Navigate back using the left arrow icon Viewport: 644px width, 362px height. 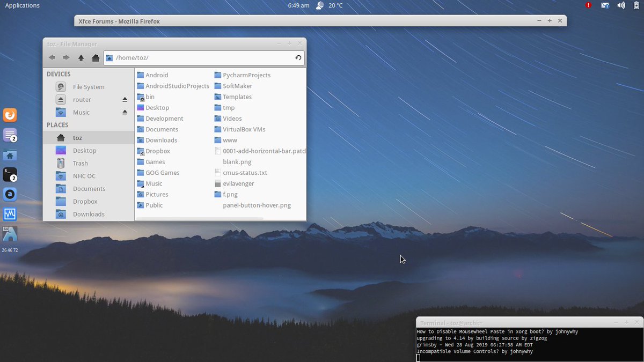(x=52, y=57)
